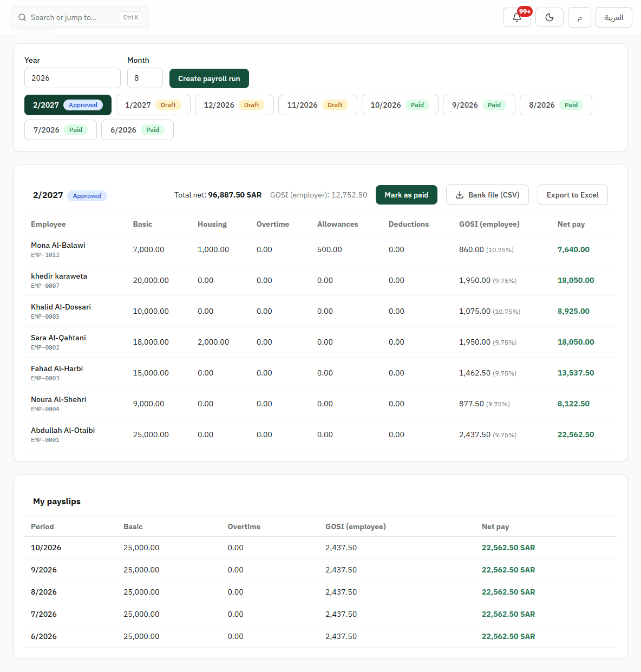641x672 pixels.
Task: Download Bank file (CSV)
Action: point(487,195)
